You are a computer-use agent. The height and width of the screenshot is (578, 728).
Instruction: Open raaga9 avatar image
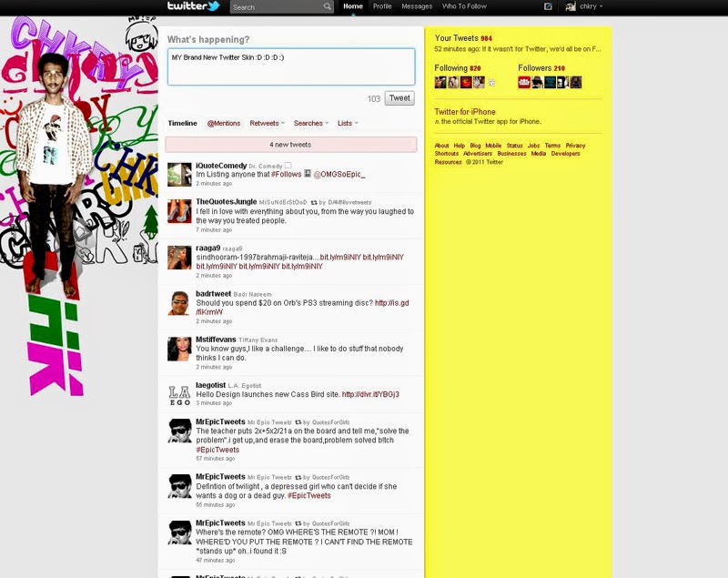click(179, 258)
